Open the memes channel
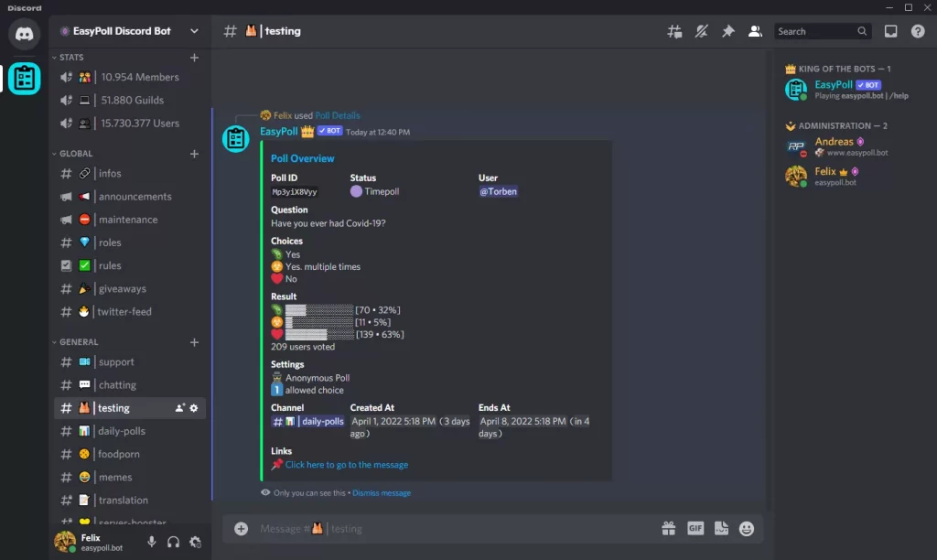Image resolution: width=937 pixels, height=560 pixels. [130, 477]
